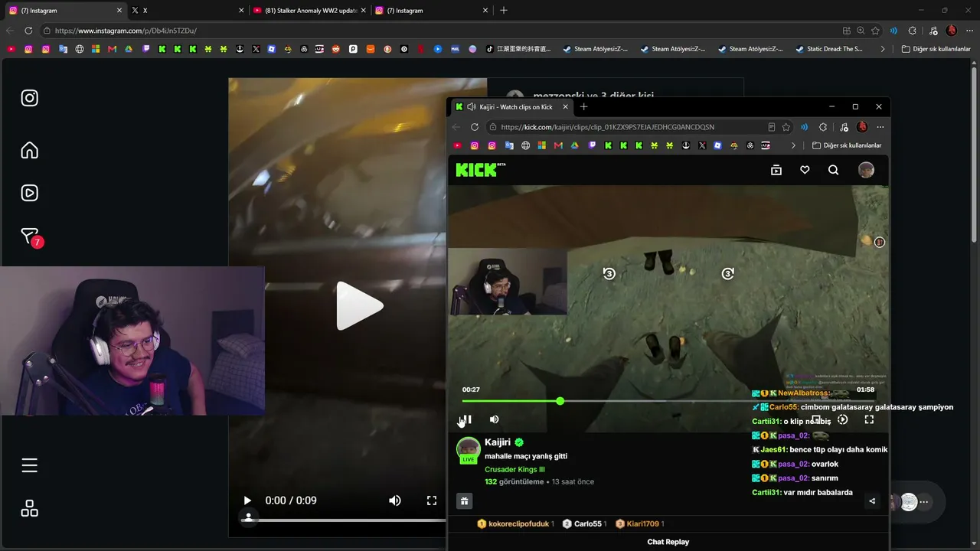Open a new tab in the Kick window

(583, 107)
